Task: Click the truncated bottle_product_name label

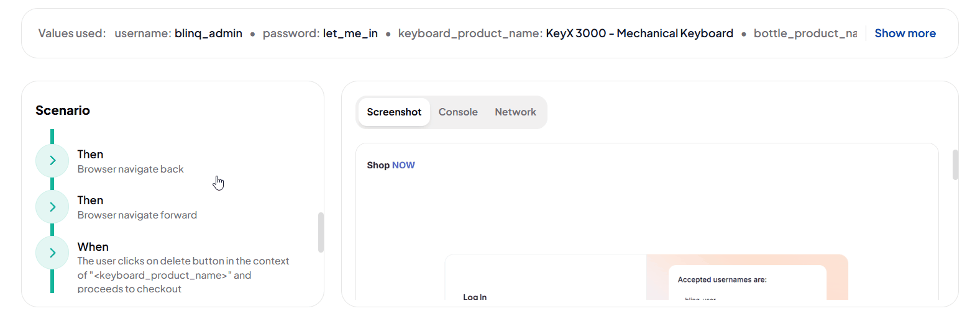Action: point(805,34)
